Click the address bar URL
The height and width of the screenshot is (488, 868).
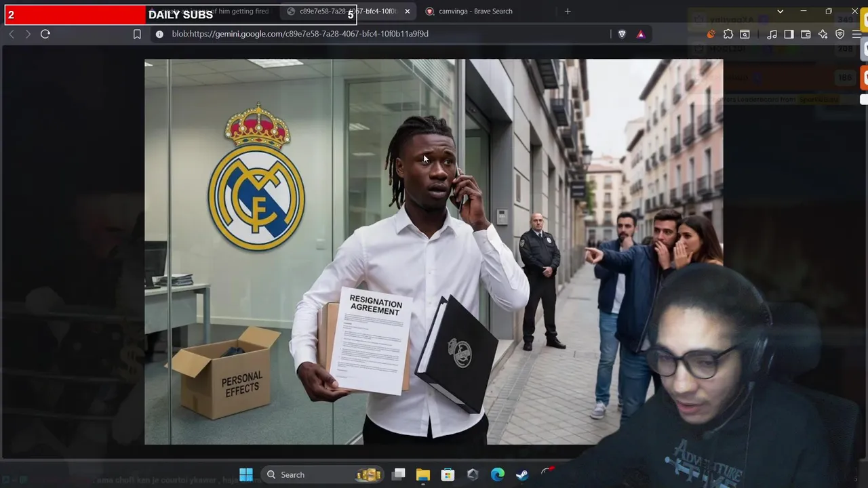pyautogui.click(x=300, y=34)
